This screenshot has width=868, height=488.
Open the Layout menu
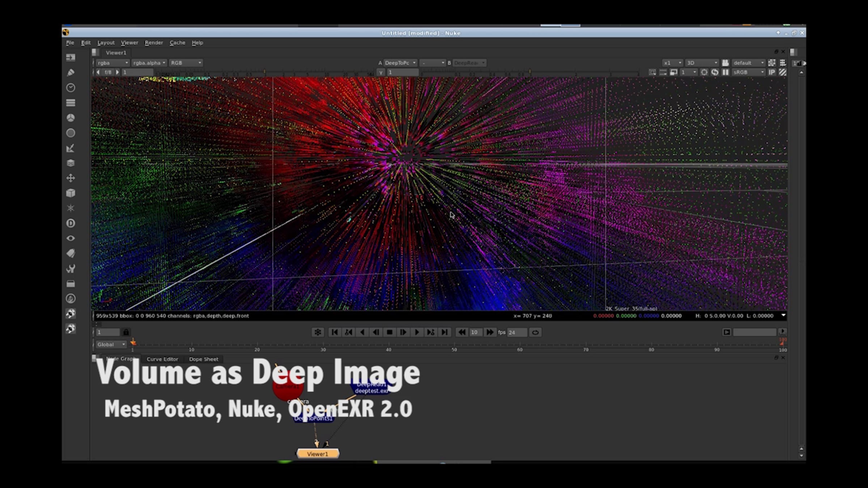106,43
